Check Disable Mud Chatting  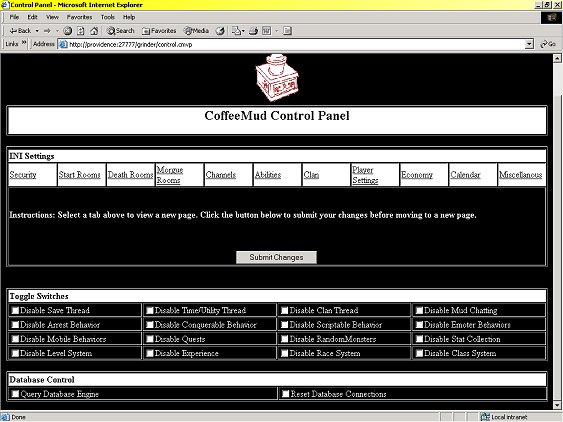pyautogui.click(x=419, y=310)
